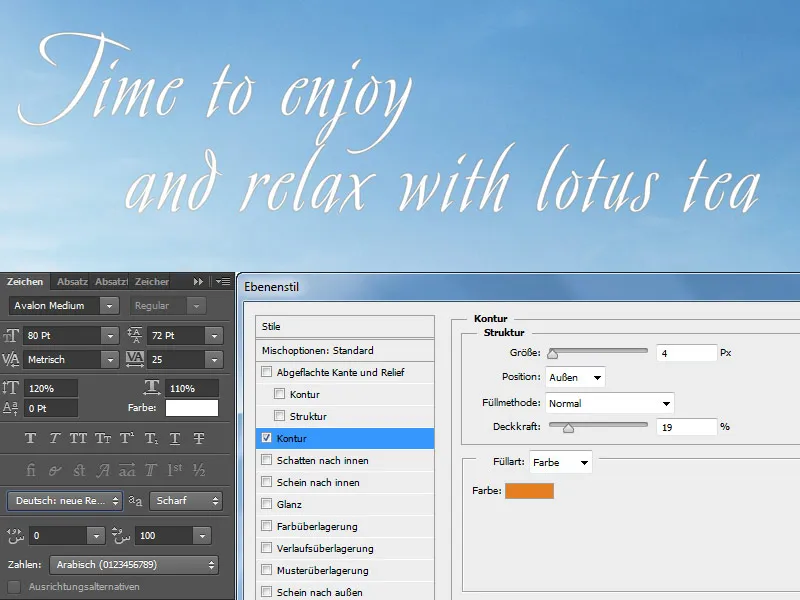Open Avalon Medium font family dropdown
Viewport: 800px width, 600px height.
pos(109,306)
